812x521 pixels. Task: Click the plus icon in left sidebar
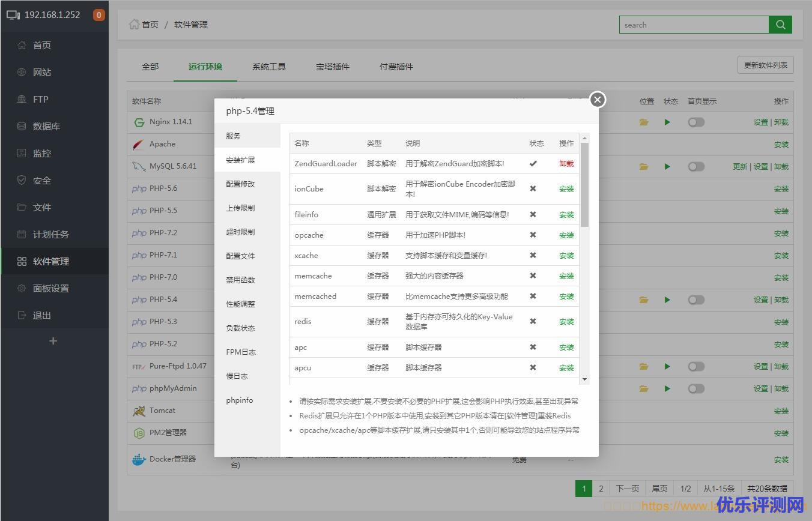pyautogui.click(x=53, y=341)
